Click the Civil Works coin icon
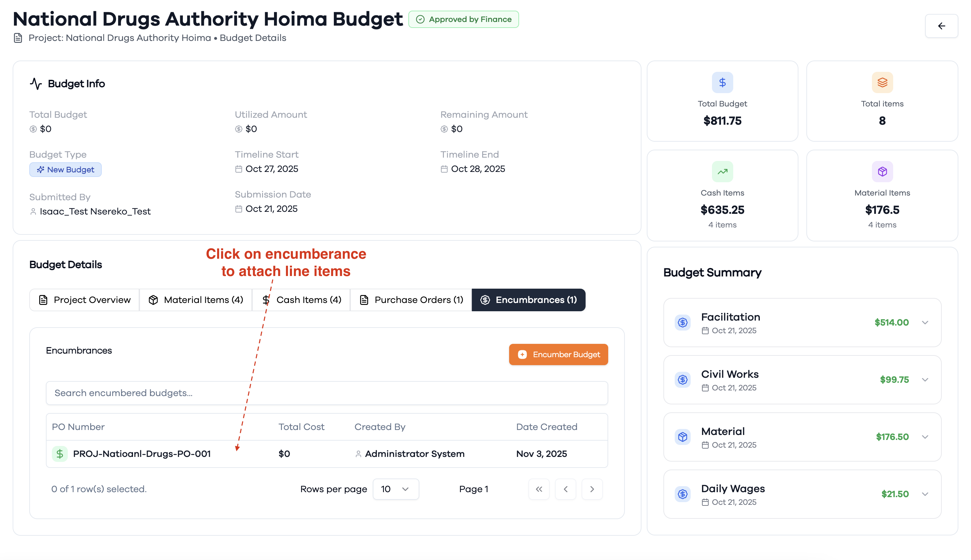 tap(682, 380)
